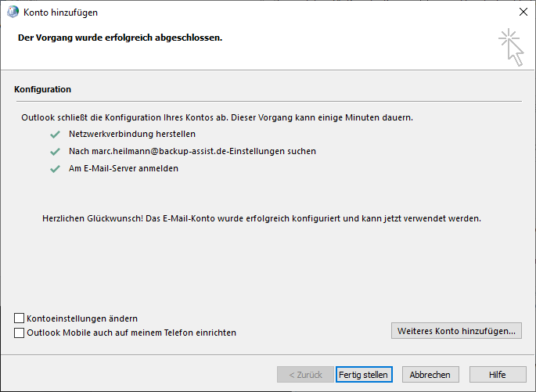Click the greyed-out Zurück button
This screenshot has width=536, height=392.
(x=305, y=375)
